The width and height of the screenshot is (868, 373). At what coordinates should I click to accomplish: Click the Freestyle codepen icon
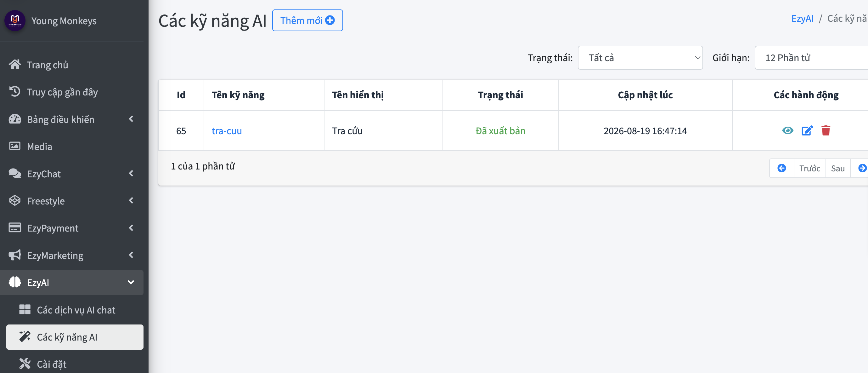(x=15, y=201)
